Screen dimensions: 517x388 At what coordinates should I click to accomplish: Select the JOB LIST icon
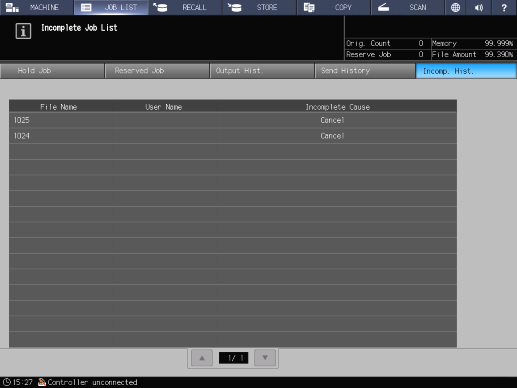click(86, 7)
